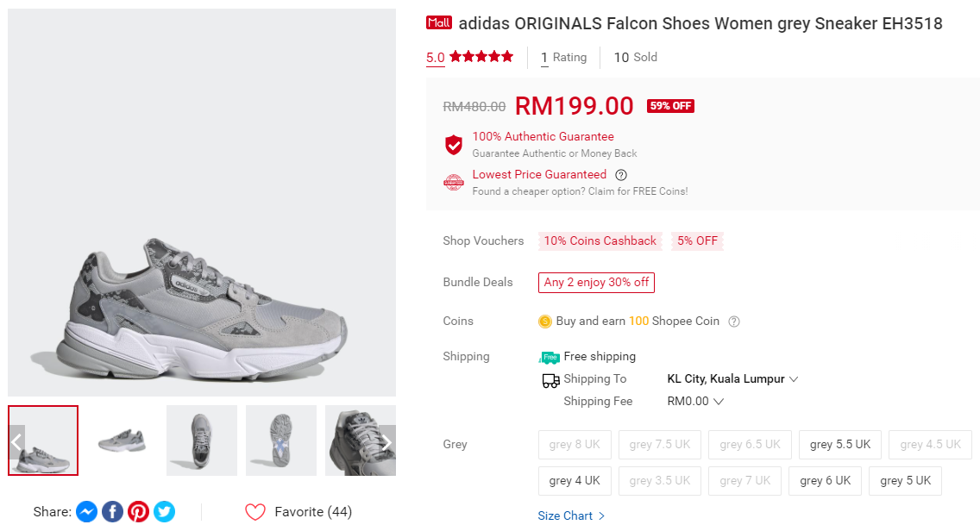980x531 pixels.
Task: Select the shoe sole thumbnail image
Action: point(280,440)
